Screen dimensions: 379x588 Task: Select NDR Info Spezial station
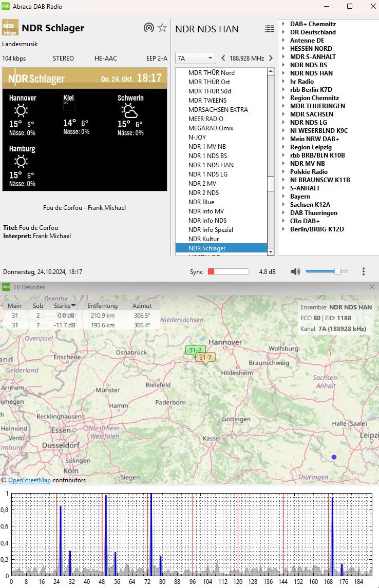coord(221,230)
